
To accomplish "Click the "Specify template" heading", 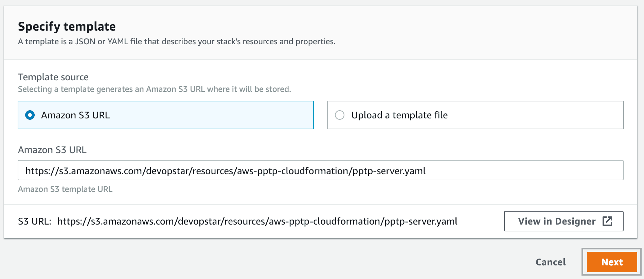I will coord(67,27).
